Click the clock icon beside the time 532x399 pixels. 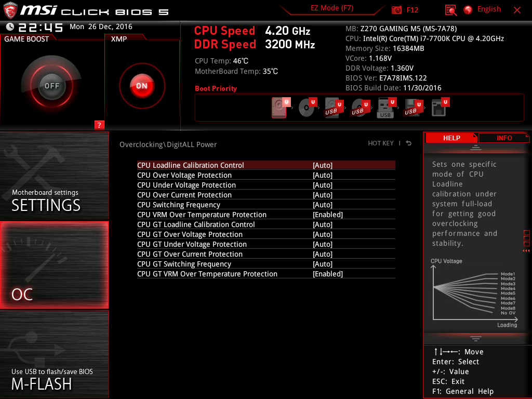[10, 27]
